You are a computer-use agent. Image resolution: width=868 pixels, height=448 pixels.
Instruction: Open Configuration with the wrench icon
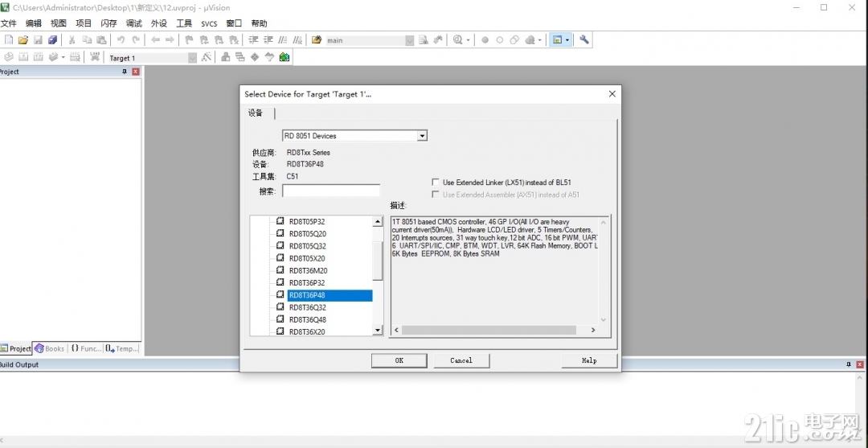click(584, 40)
